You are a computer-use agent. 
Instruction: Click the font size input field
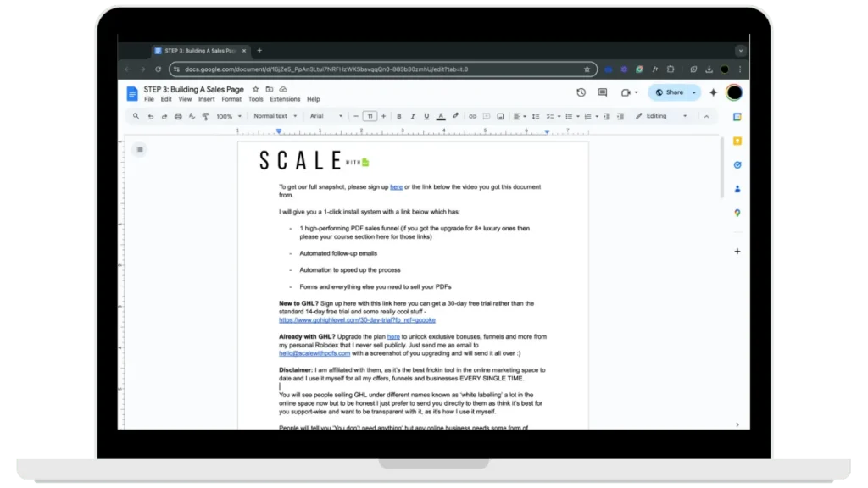coord(370,116)
